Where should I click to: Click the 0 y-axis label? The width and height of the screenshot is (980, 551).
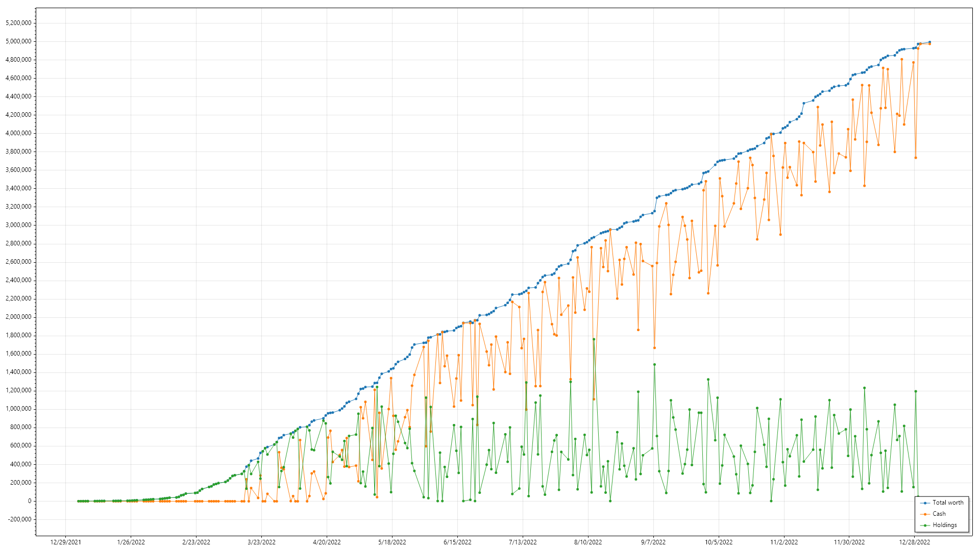point(29,501)
